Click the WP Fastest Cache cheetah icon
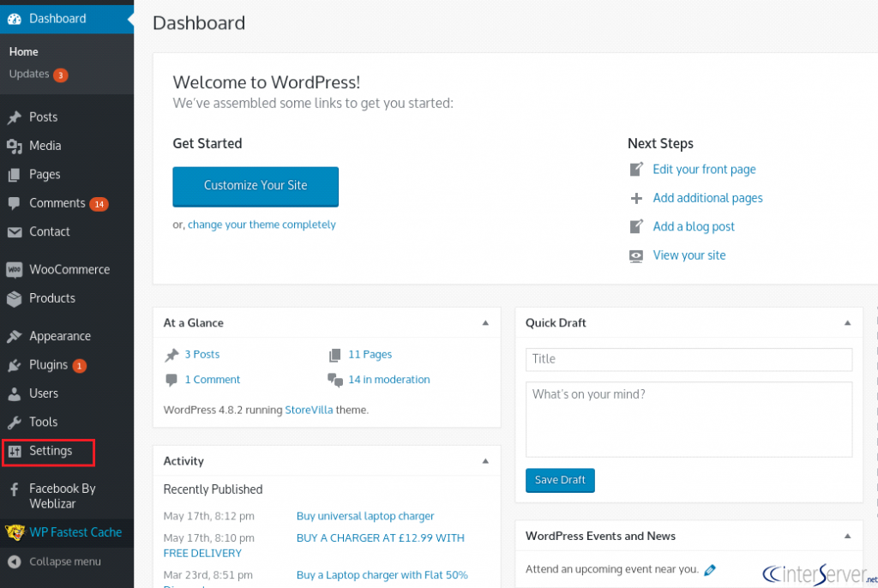The height and width of the screenshot is (588, 878). click(15, 532)
